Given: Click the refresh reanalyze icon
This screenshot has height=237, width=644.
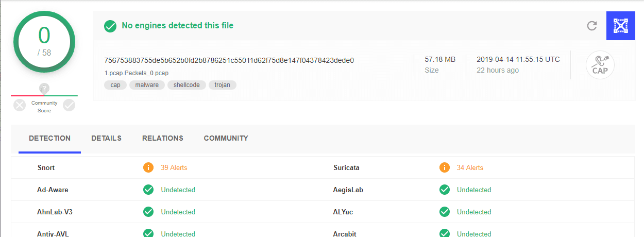Looking at the screenshot, I should [592, 26].
